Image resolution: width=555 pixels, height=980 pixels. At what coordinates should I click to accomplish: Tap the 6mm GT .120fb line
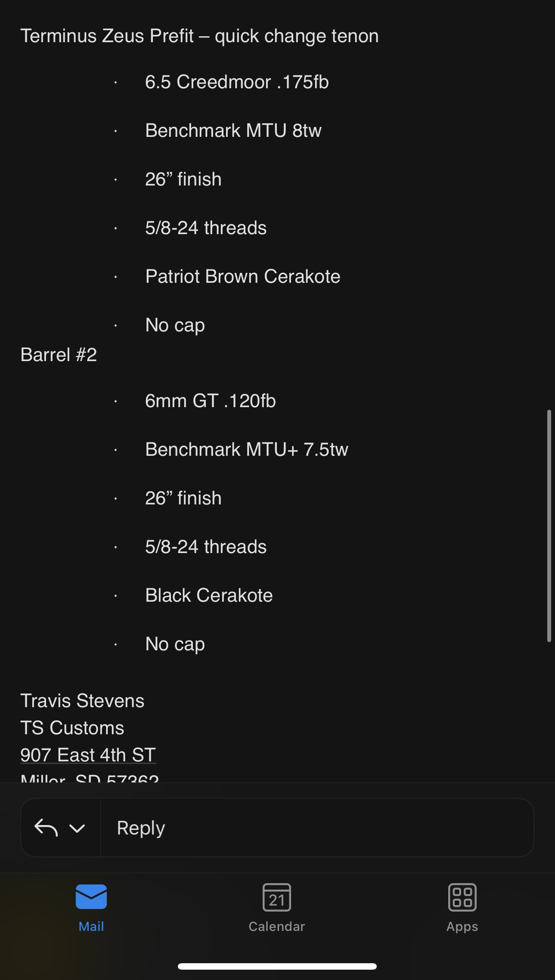pos(210,401)
